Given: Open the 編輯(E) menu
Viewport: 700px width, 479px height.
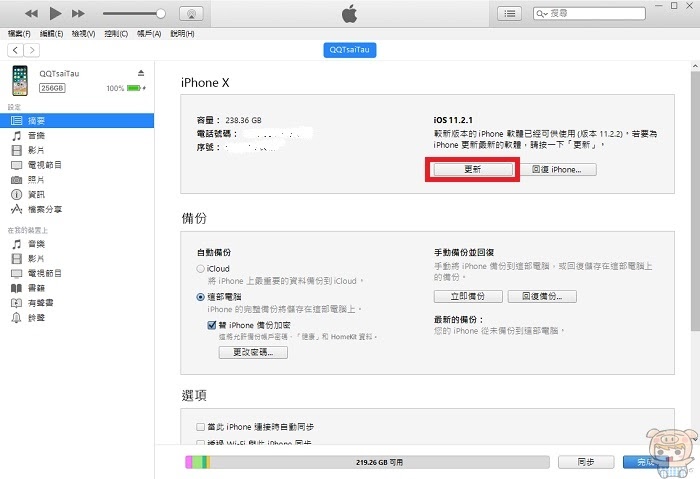Looking at the screenshot, I should [x=51, y=33].
